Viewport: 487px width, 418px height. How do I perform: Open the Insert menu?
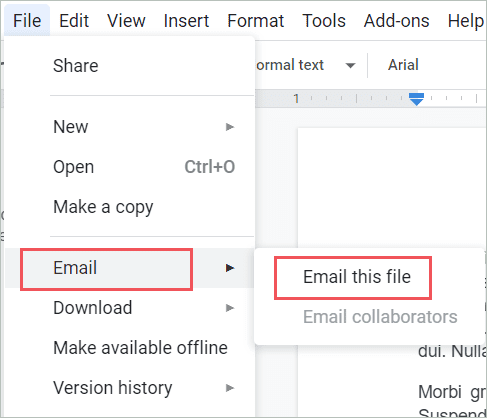(x=186, y=21)
